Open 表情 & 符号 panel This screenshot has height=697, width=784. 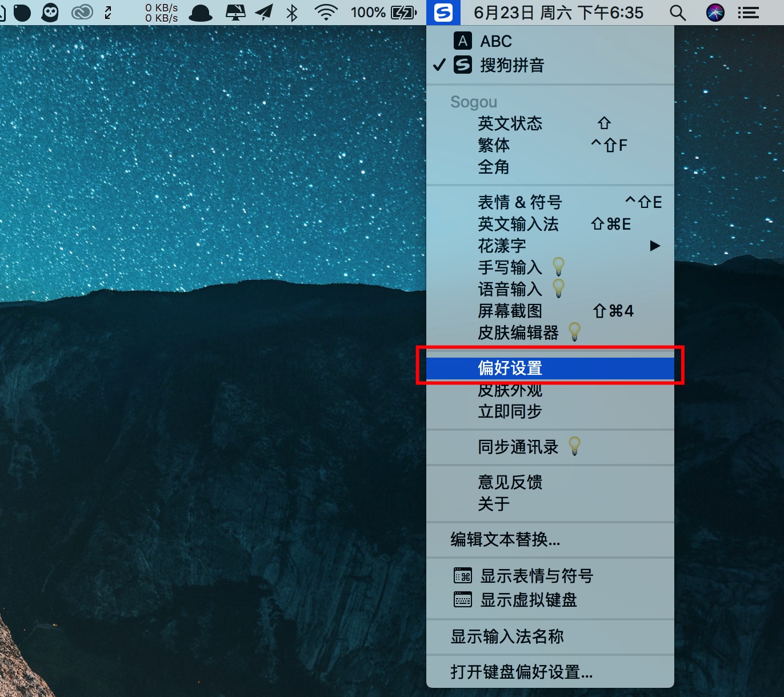point(519,202)
